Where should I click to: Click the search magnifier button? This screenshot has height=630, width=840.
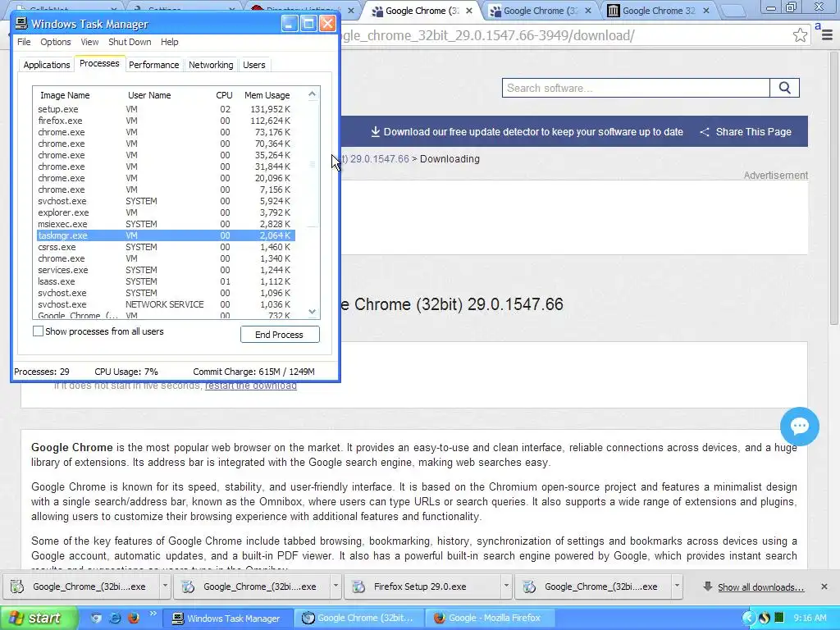pos(784,88)
